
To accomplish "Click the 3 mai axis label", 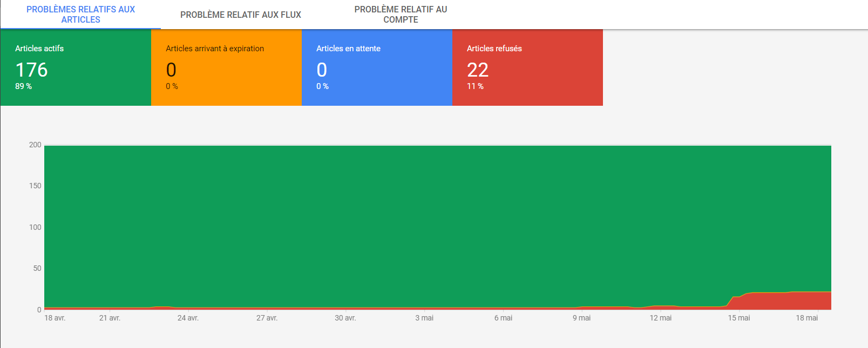I will pos(424,318).
